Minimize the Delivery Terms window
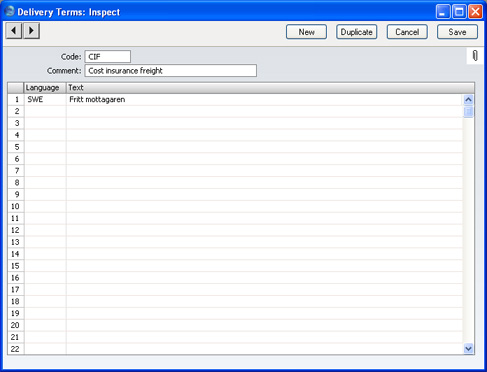Screen dimensions: 487x372 click(x=443, y=12)
